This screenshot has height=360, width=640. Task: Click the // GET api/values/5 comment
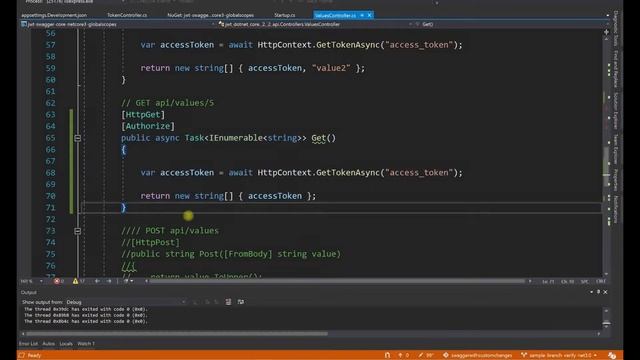[x=167, y=103]
